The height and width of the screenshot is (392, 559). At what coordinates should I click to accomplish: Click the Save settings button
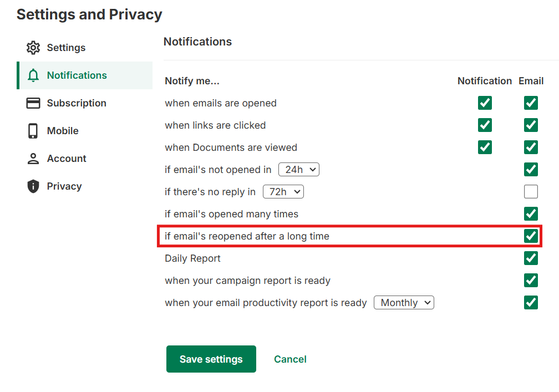tap(211, 359)
